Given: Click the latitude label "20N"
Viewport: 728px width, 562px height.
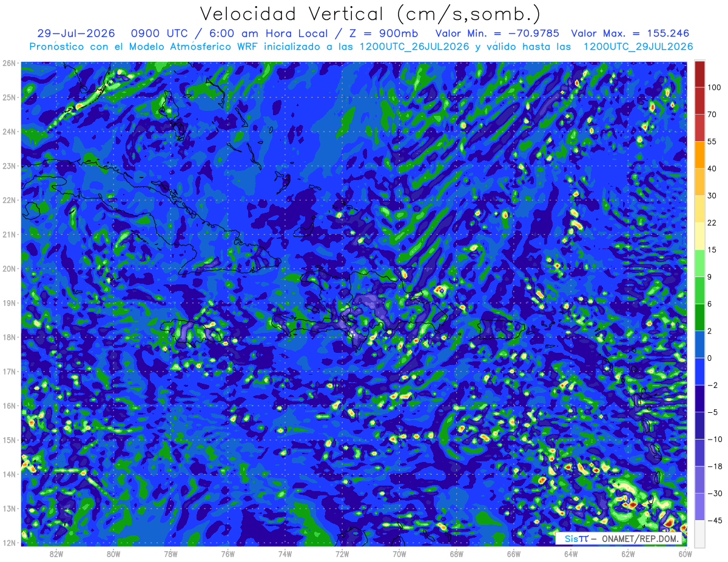Looking at the screenshot, I should tap(9, 269).
